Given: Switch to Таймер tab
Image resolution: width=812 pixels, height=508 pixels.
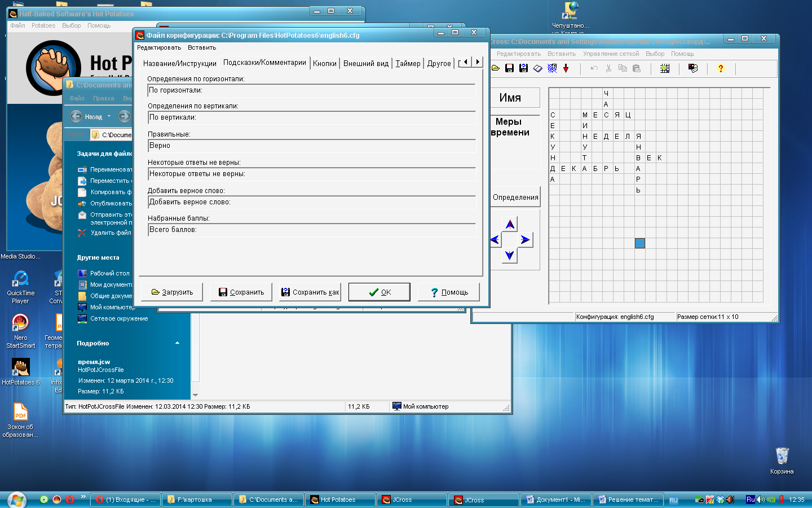Looking at the screenshot, I should pyautogui.click(x=408, y=63).
